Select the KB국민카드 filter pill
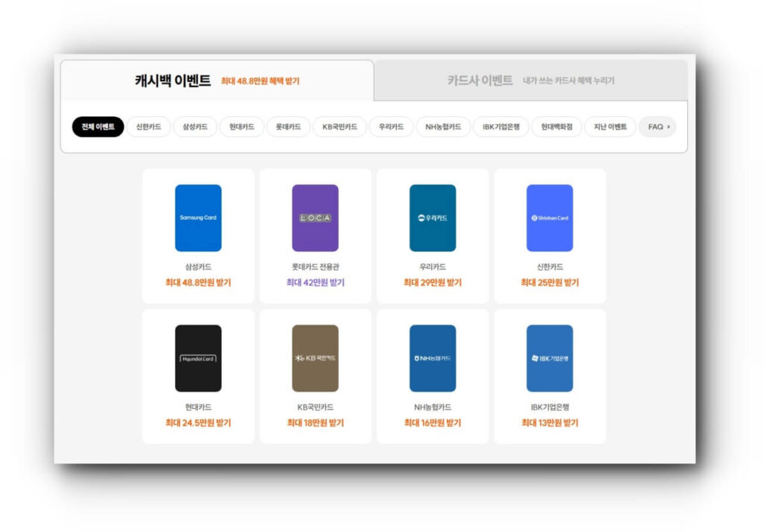This screenshot has height=532, width=764. point(339,127)
